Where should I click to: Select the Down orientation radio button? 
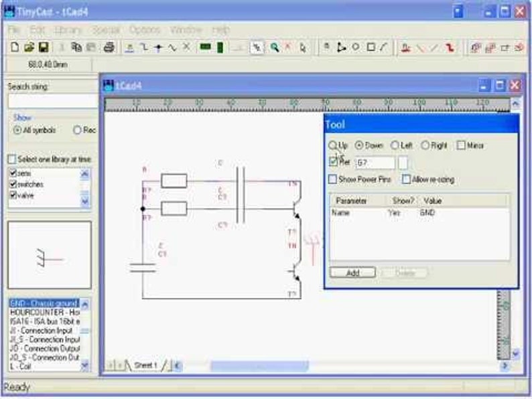(359, 145)
